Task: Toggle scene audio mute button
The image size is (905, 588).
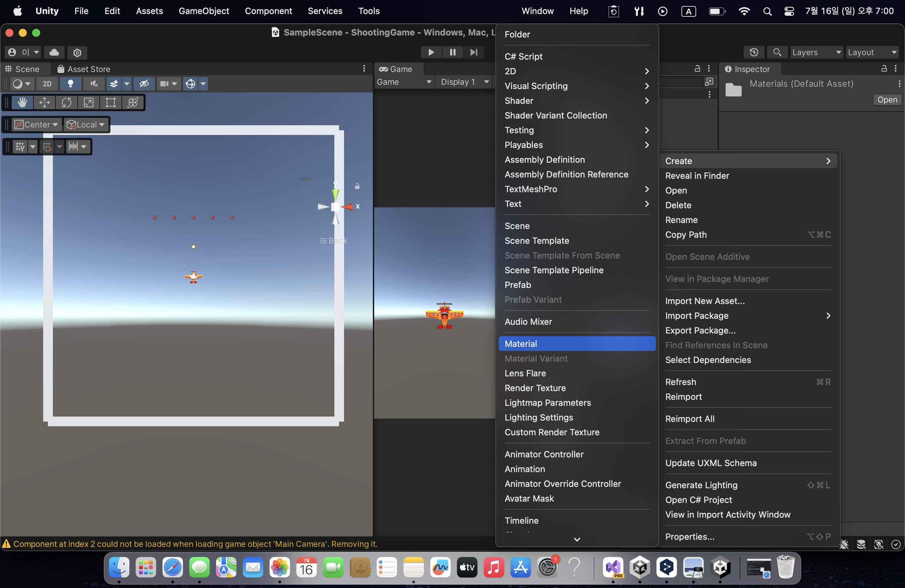Action: [x=94, y=84]
